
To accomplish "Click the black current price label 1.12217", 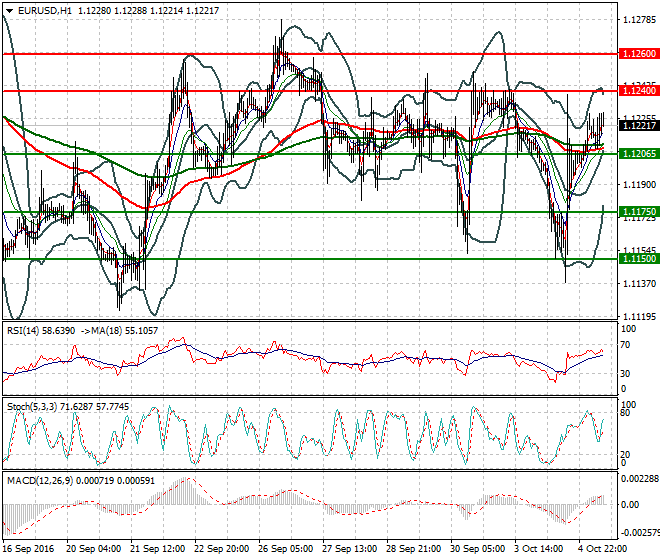I will [x=639, y=125].
